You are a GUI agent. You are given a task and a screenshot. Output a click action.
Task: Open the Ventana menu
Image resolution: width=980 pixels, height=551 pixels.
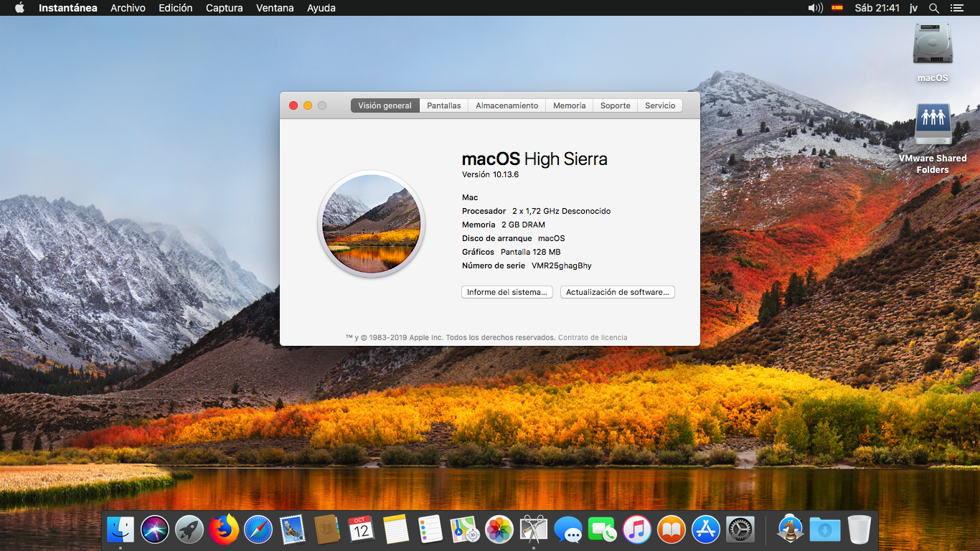coord(275,8)
